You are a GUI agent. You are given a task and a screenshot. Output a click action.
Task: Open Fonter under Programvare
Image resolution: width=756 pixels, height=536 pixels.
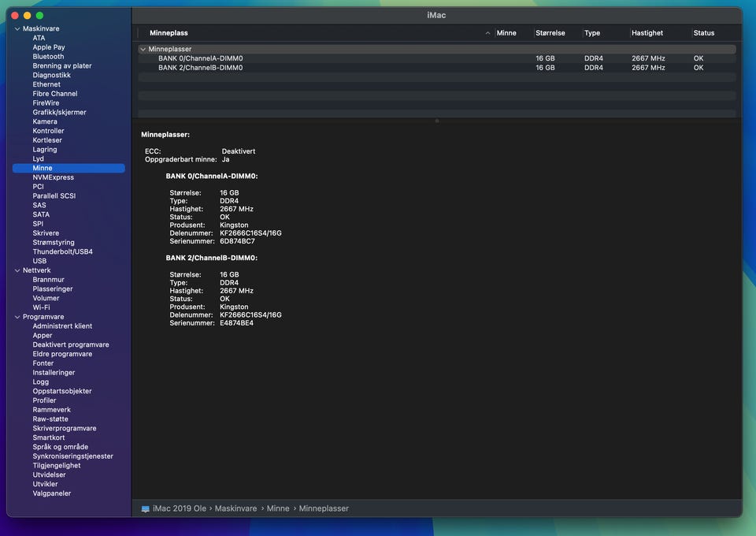(43, 363)
